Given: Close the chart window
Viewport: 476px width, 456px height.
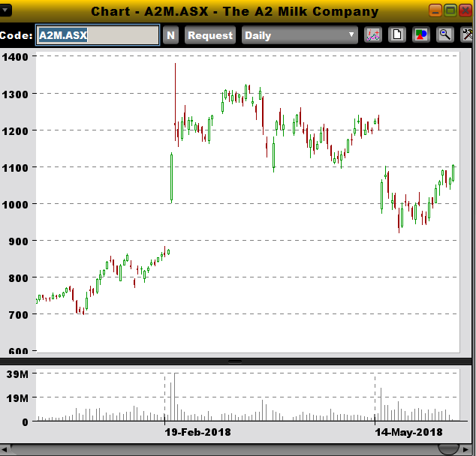Looking at the screenshot, I should click(465, 11).
